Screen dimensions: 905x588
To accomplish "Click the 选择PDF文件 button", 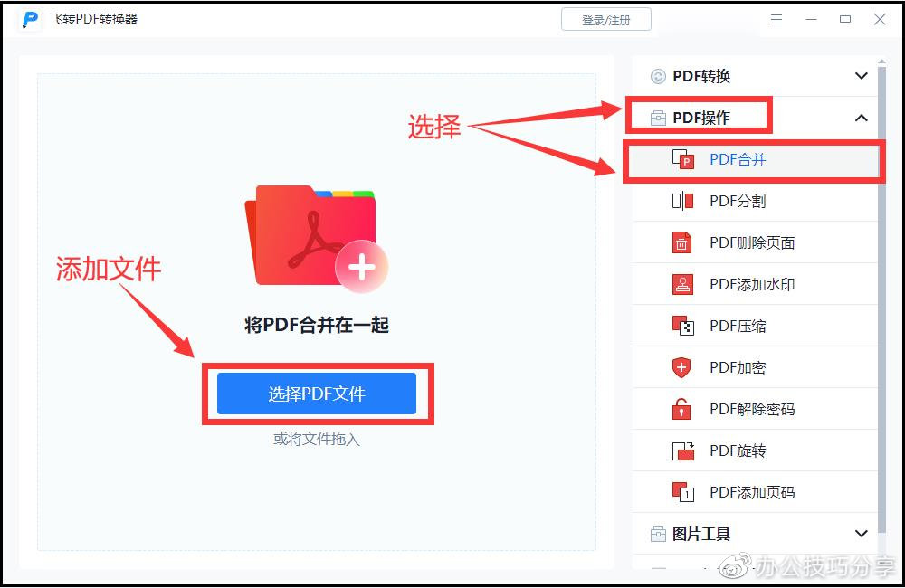I will tap(316, 394).
